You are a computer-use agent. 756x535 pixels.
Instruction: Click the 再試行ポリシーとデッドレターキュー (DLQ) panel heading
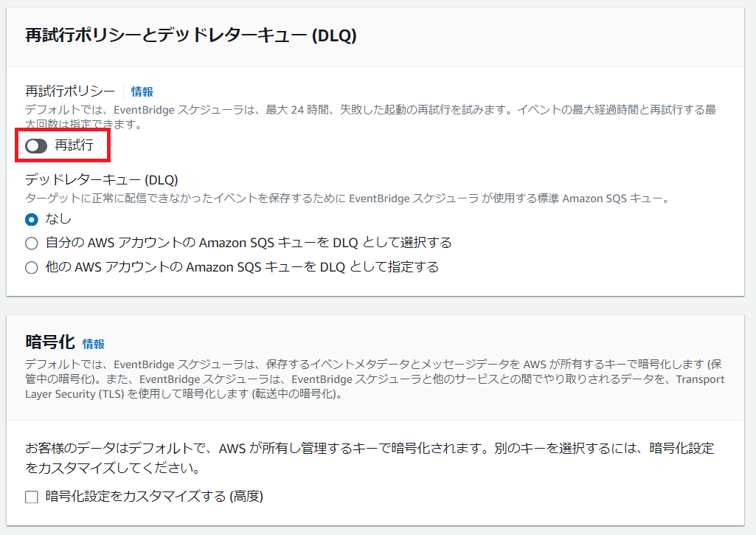point(191,36)
